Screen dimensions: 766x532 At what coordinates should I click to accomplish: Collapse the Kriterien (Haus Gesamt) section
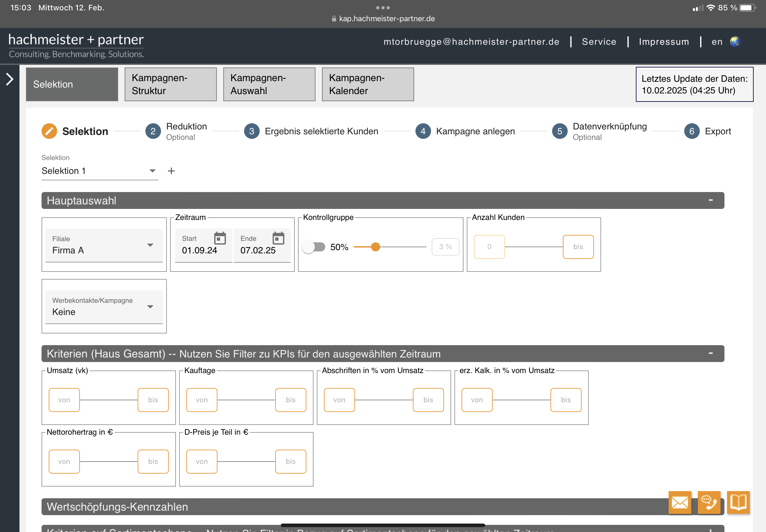point(710,353)
